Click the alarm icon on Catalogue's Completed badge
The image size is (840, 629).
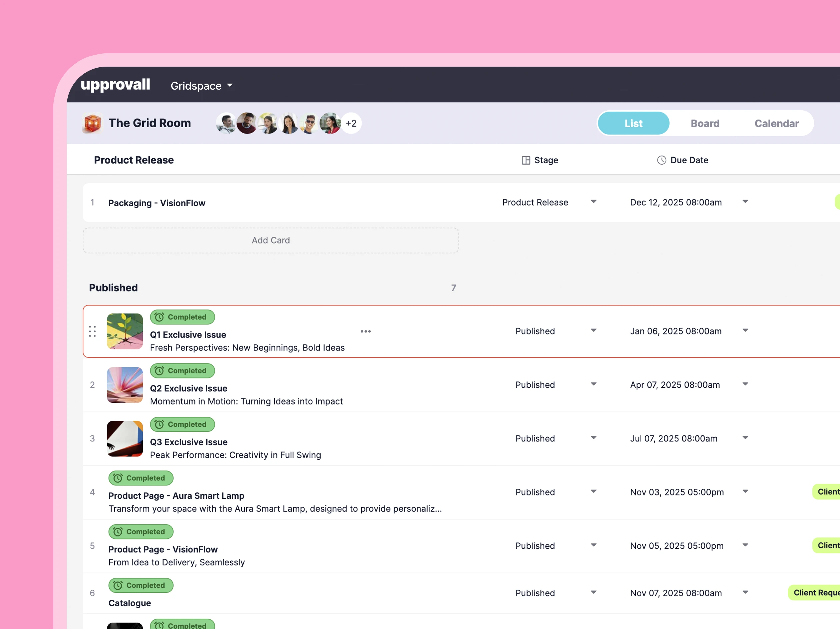(x=118, y=585)
